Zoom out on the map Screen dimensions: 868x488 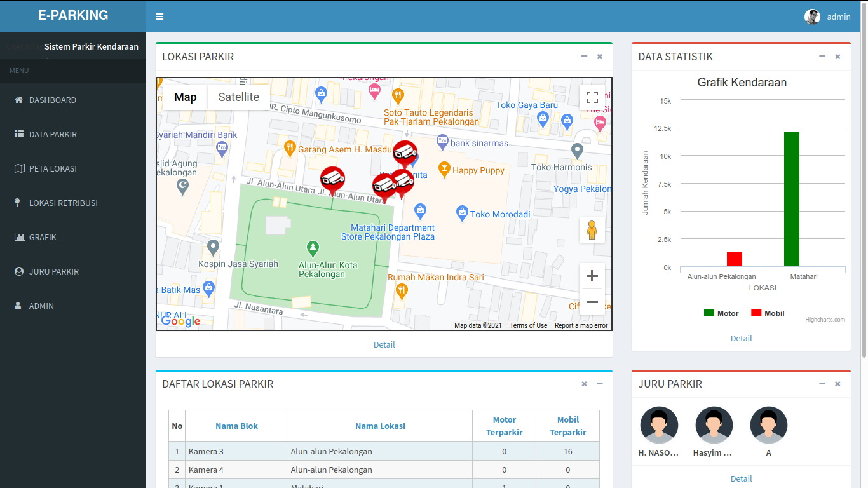pos(592,302)
